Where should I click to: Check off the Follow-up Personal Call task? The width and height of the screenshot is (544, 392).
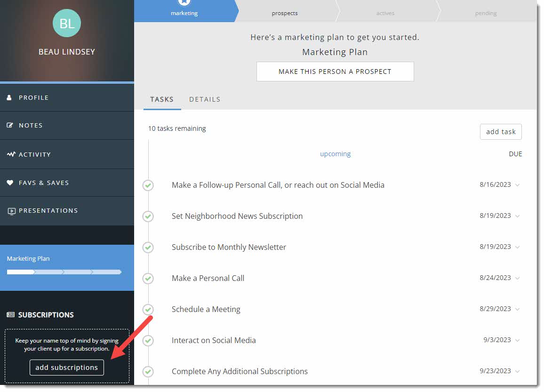coord(148,185)
